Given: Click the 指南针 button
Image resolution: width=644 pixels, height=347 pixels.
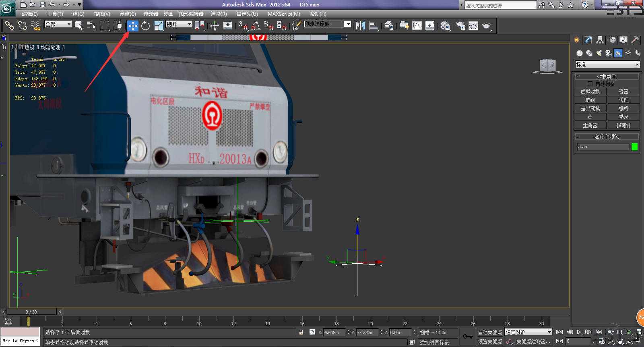Looking at the screenshot, I should (x=623, y=125).
